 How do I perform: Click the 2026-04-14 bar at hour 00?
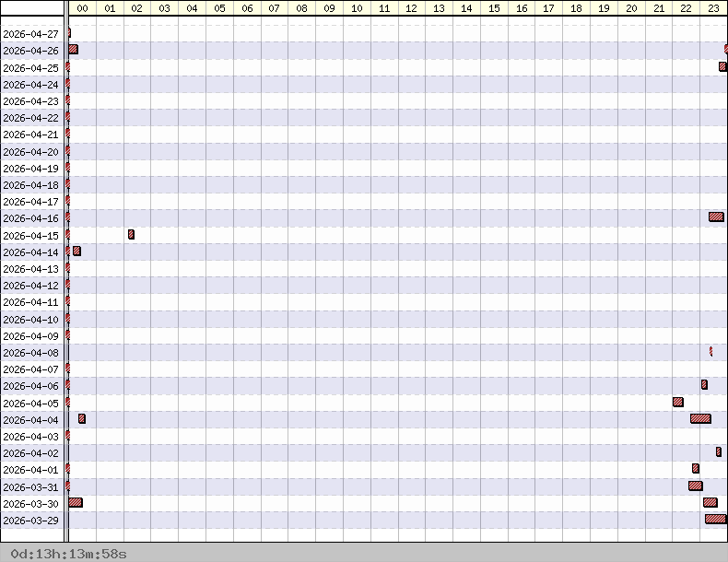point(76,251)
